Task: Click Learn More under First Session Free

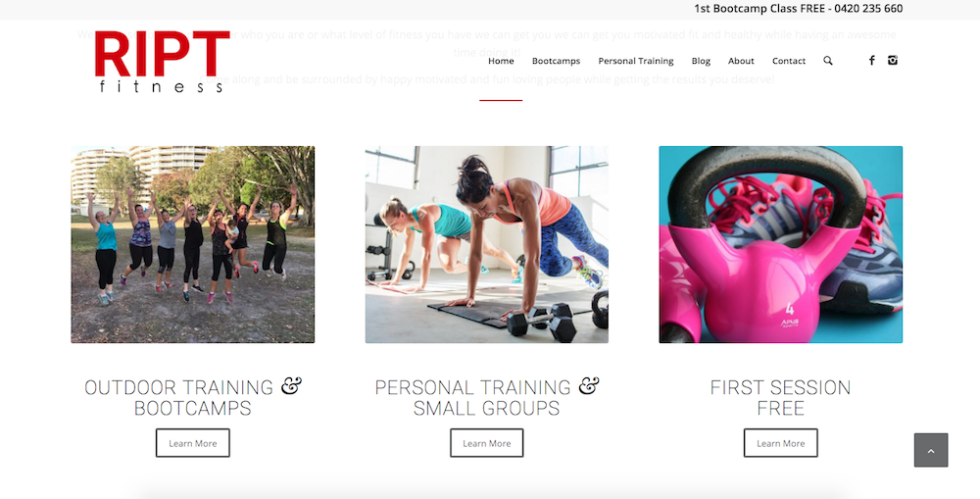Action: point(781,443)
